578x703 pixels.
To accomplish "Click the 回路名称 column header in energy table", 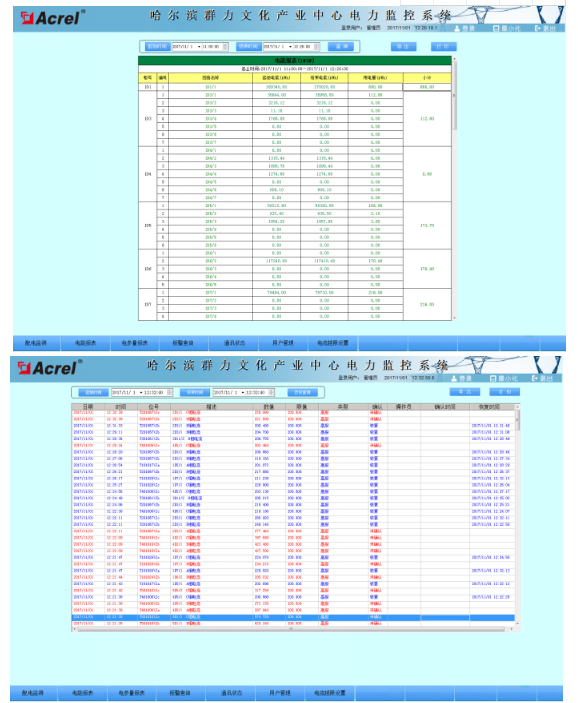I will coord(210,78).
